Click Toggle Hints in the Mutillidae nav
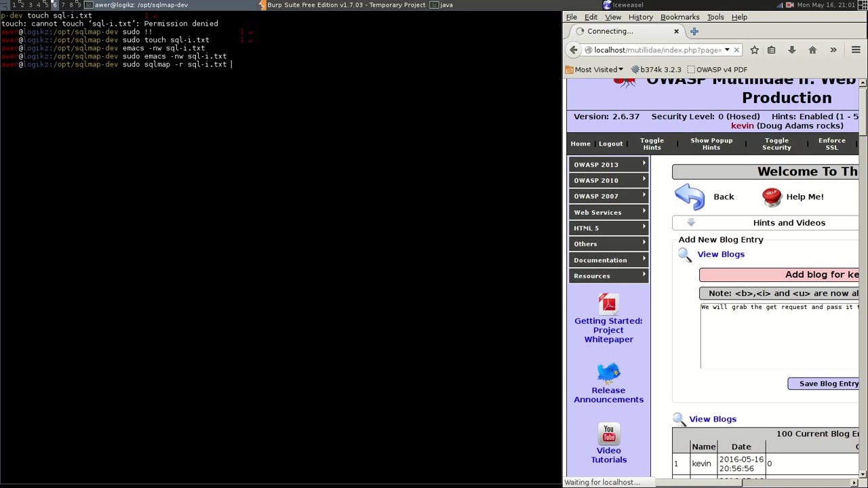Viewport: 868px width, 488px height. 652,144
